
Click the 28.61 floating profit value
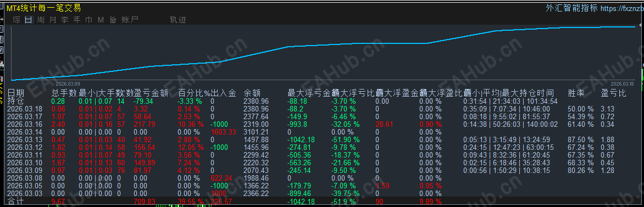click(x=385, y=124)
